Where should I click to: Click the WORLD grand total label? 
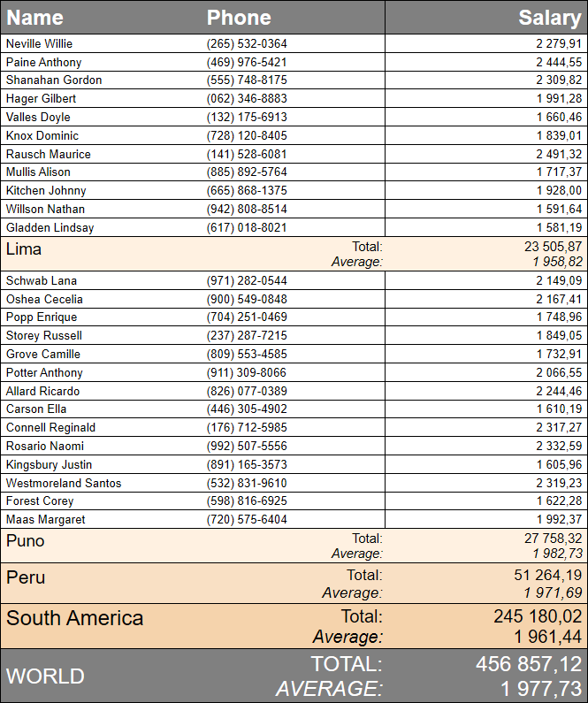coord(46,676)
